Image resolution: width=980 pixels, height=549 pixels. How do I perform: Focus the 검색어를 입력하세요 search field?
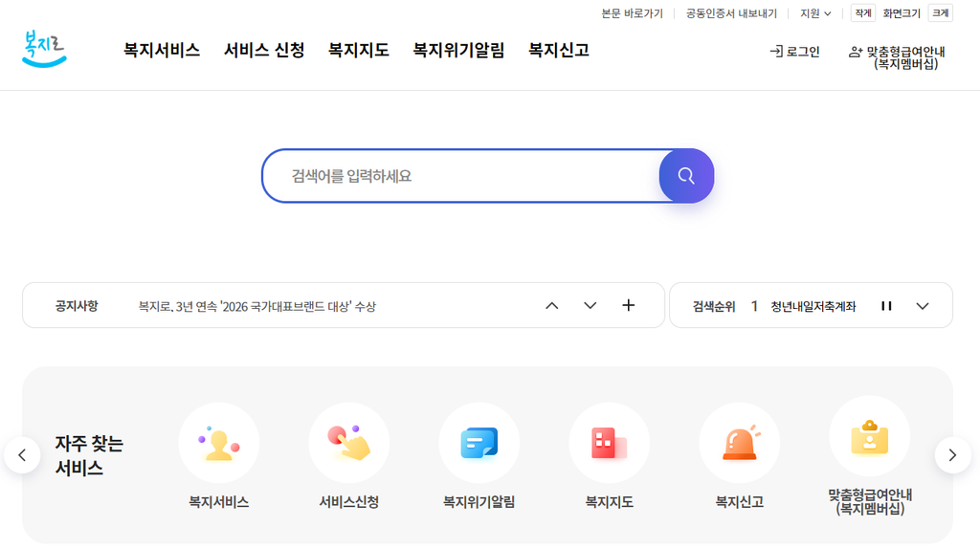[461, 176]
